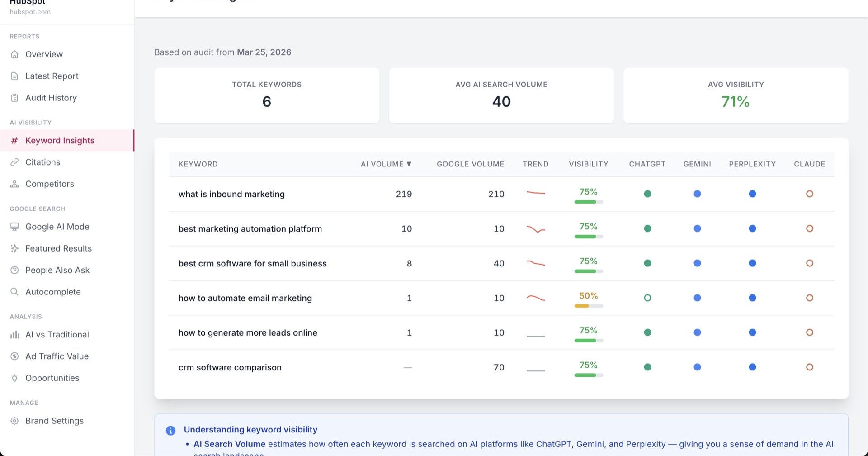Screen dimensions: 868x456
Task: Click audit date Mar 25, 2026
Action: (x=264, y=52)
